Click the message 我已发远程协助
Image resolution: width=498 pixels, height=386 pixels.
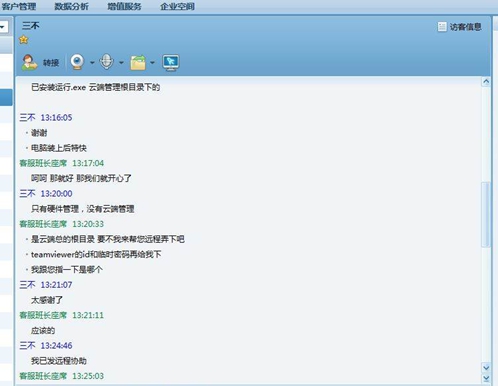59,361
